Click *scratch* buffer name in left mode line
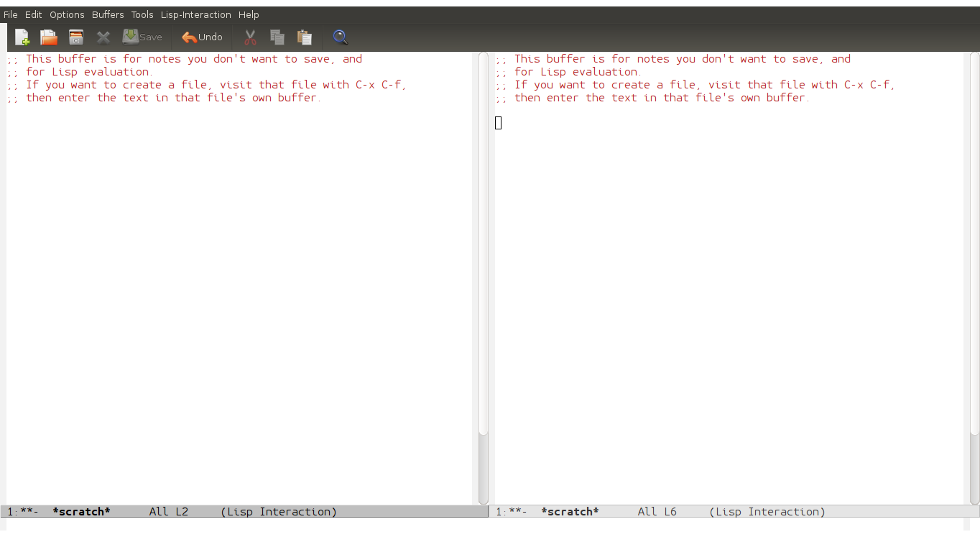The image size is (980, 537). point(81,512)
